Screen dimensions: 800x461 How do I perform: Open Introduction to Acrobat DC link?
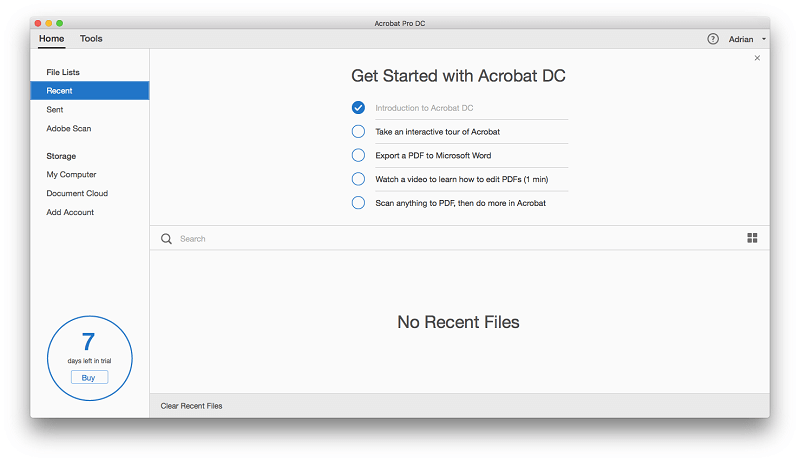coord(424,108)
